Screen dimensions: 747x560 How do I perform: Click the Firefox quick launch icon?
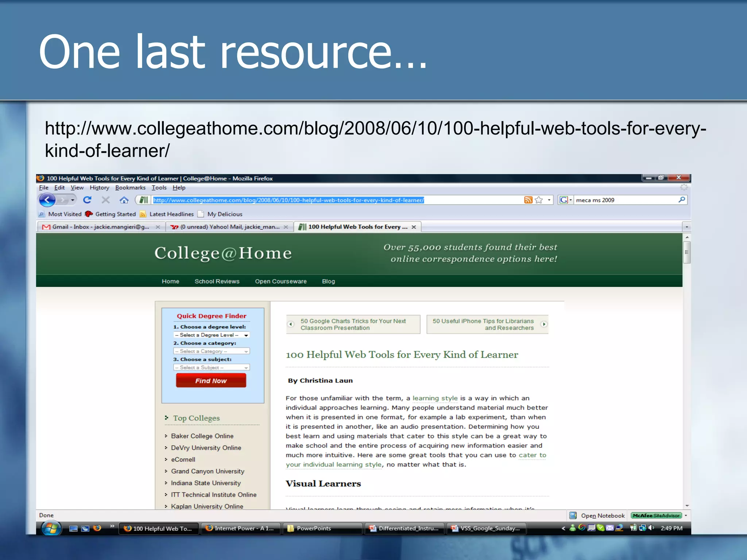[97, 528]
